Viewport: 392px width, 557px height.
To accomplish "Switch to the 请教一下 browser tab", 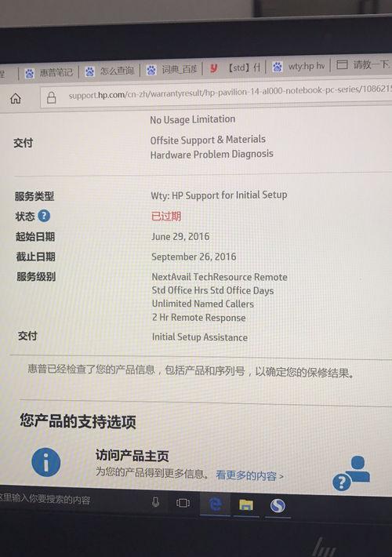I will coord(362,64).
